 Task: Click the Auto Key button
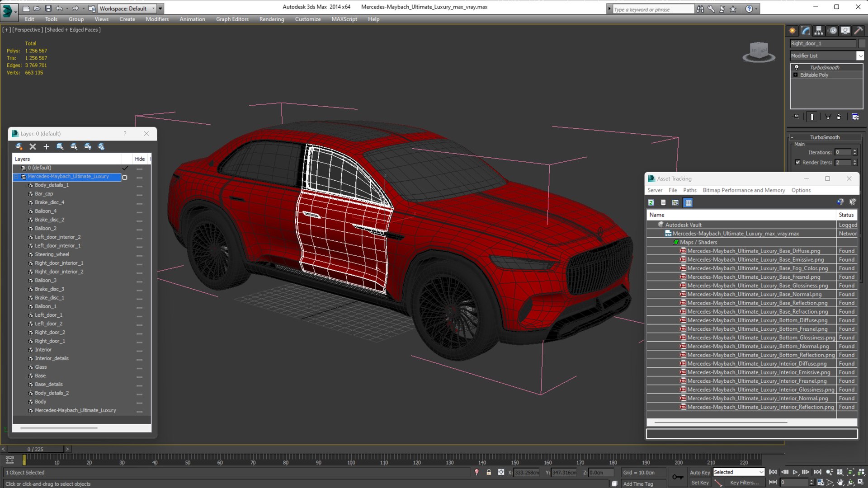pos(700,472)
